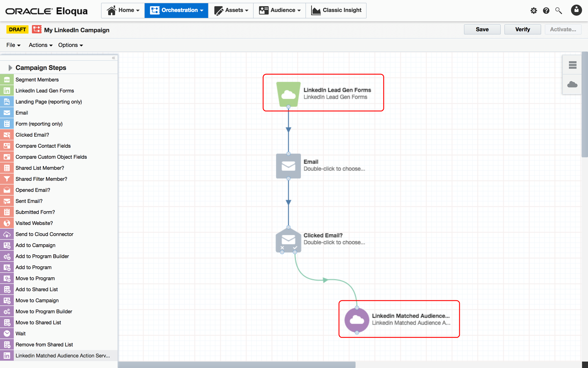This screenshot has width=588, height=368.
Task: Select Send to Cloud Connector step
Action: [x=44, y=234]
